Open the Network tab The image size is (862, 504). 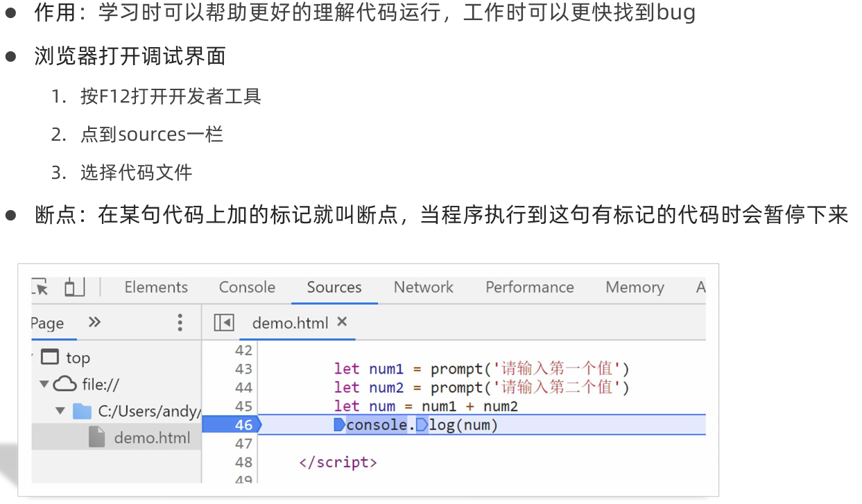pyautogui.click(x=423, y=287)
